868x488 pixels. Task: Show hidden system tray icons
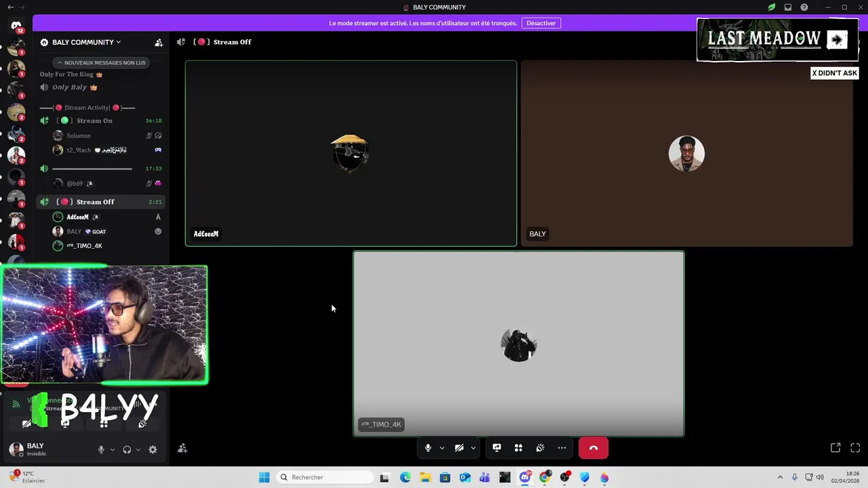(x=780, y=477)
